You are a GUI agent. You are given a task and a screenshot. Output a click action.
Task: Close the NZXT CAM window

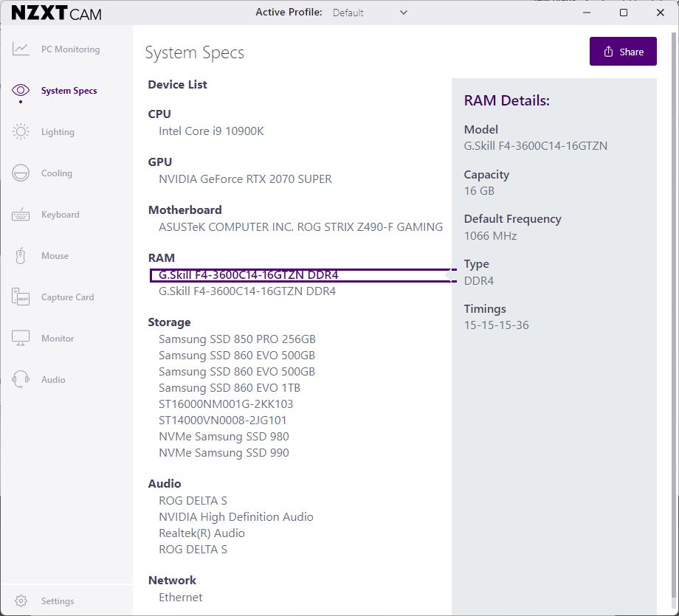coord(661,13)
